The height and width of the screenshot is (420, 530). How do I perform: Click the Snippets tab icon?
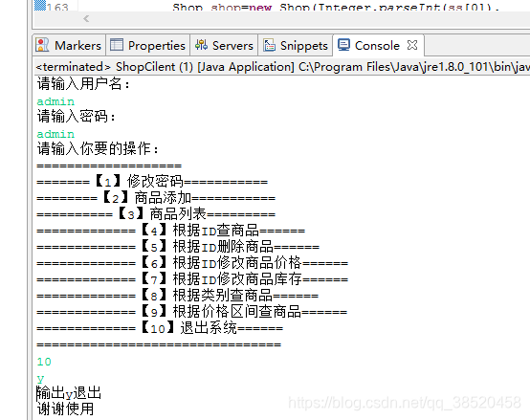[x=270, y=45]
